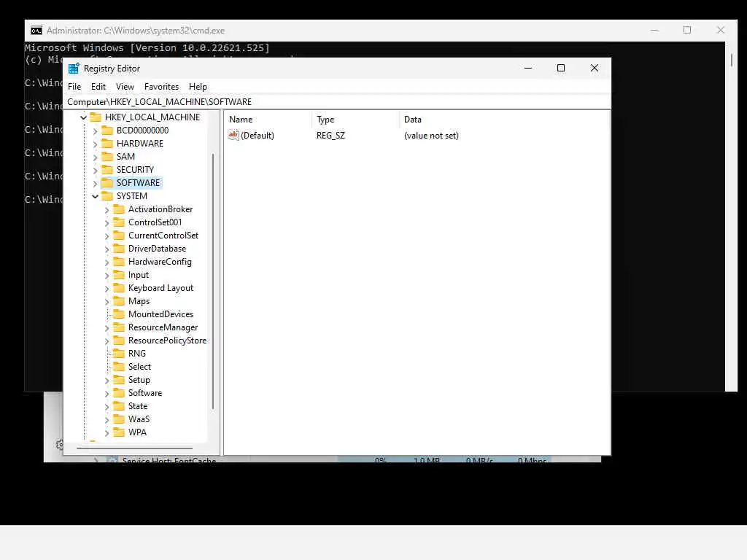Click the CurrentControlSet folder icon
Viewport: 747px width, 560px height.
coord(119,236)
